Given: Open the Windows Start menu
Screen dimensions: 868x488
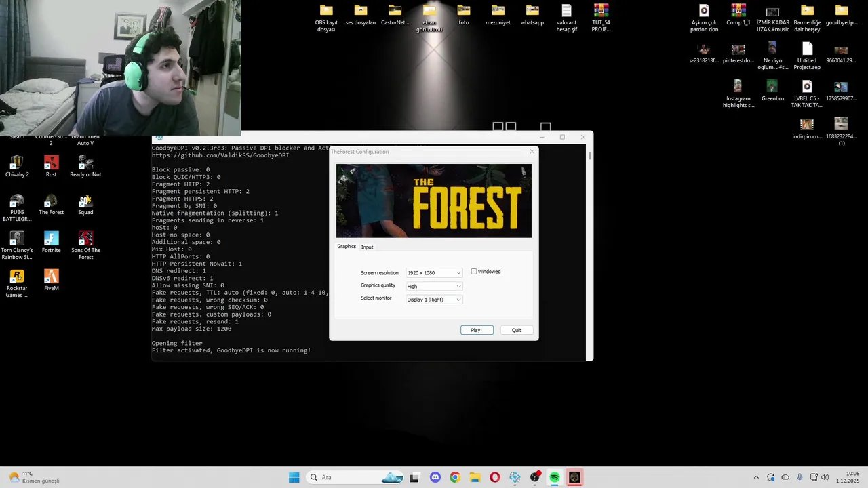Looking at the screenshot, I should click(x=294, y=477).
